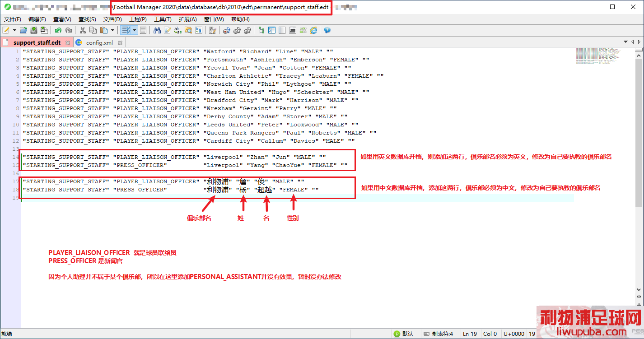Open help with the blue question icon

[327, 30]
